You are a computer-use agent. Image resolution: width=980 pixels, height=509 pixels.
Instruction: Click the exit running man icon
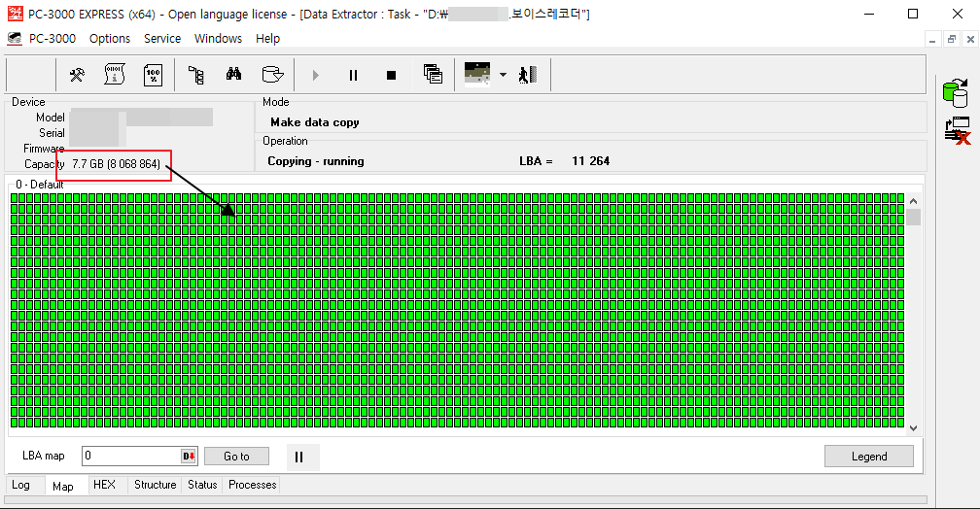pos(528,75)
